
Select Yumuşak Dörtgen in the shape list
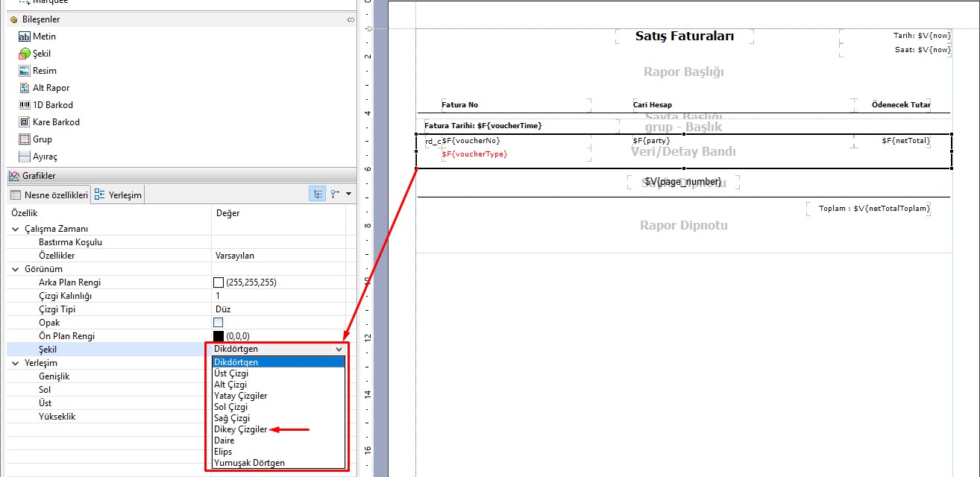[249, 463]
